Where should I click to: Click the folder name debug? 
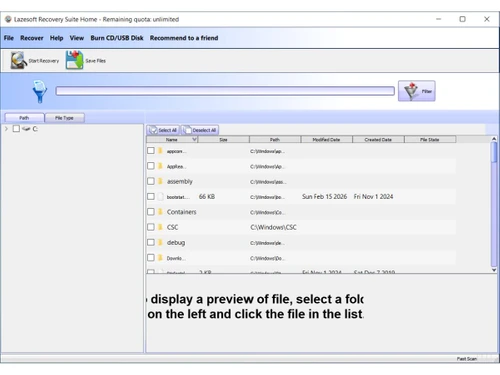176,243
